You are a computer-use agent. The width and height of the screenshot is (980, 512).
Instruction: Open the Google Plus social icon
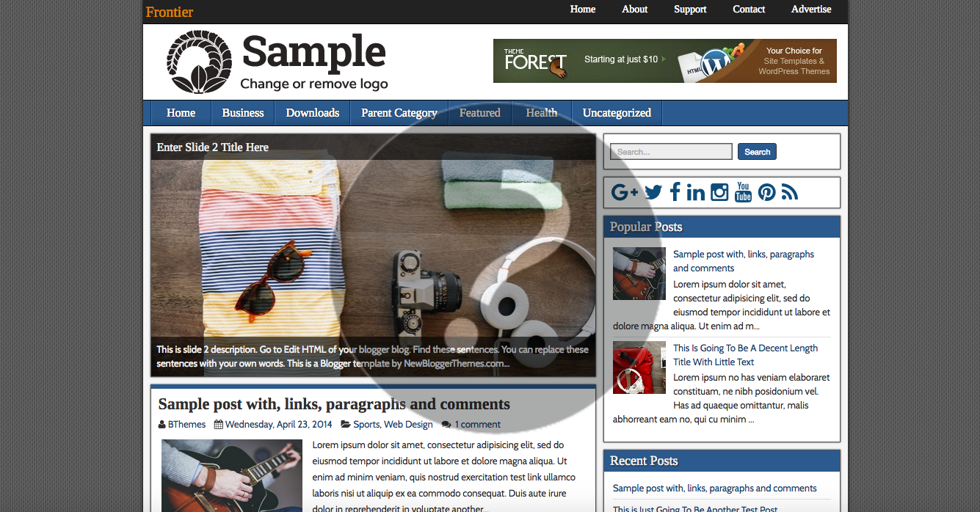(x=624, y=192)
